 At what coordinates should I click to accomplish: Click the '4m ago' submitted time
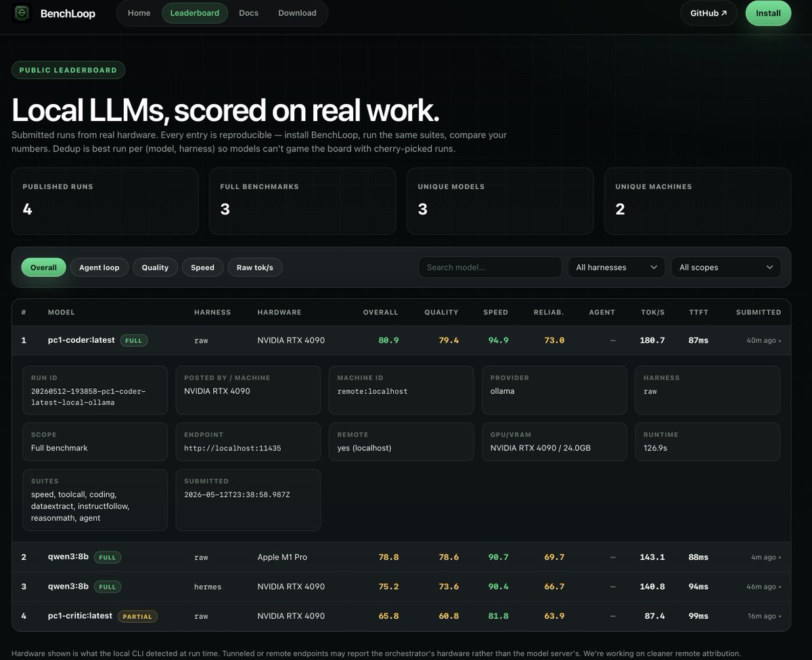click(764, 557)
